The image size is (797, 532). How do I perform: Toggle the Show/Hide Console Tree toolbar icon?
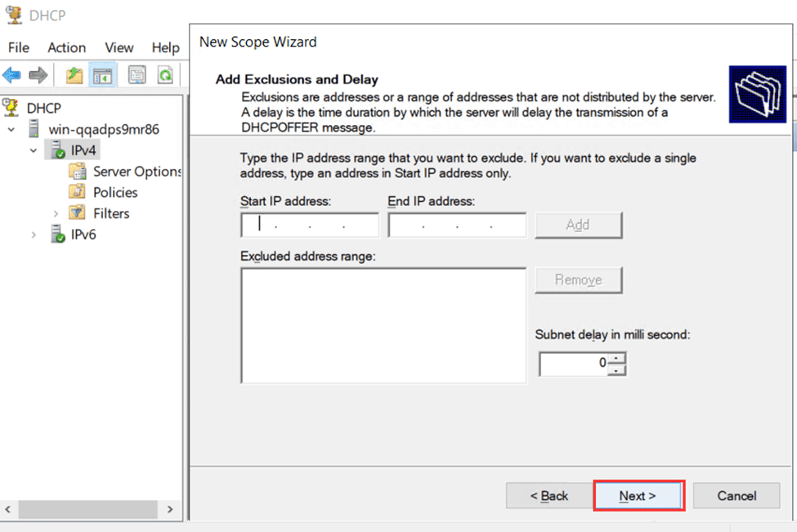(x=102, y=74)
